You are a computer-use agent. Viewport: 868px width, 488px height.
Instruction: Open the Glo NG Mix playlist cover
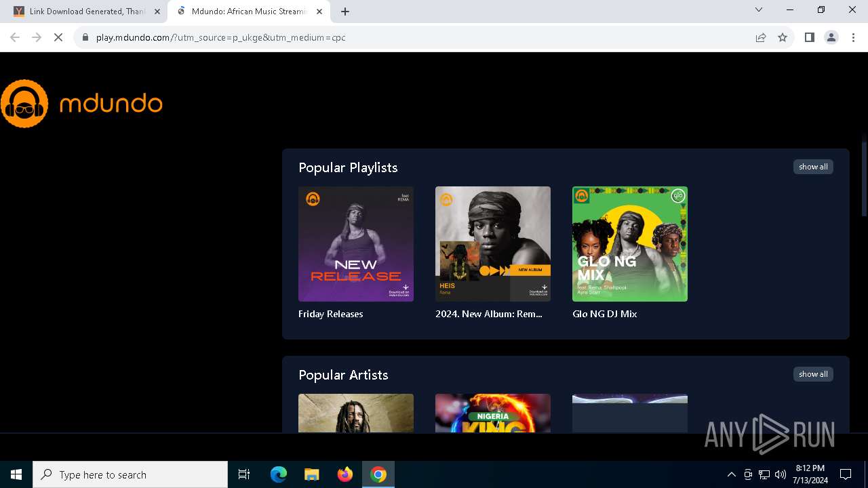pos(630,244)
